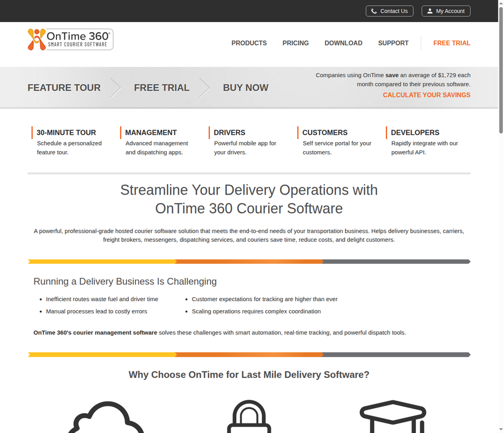Open the DRIVERS feature link
504x433 pixels.
(x=230, y=132)
